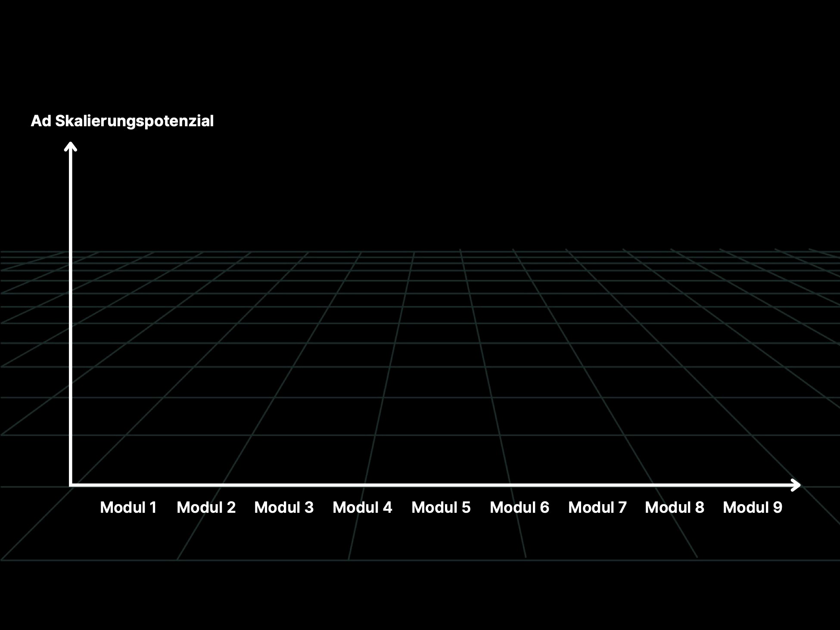
Task: Choose the Modul 7 axis label
Action: click(x=597, y=508)
